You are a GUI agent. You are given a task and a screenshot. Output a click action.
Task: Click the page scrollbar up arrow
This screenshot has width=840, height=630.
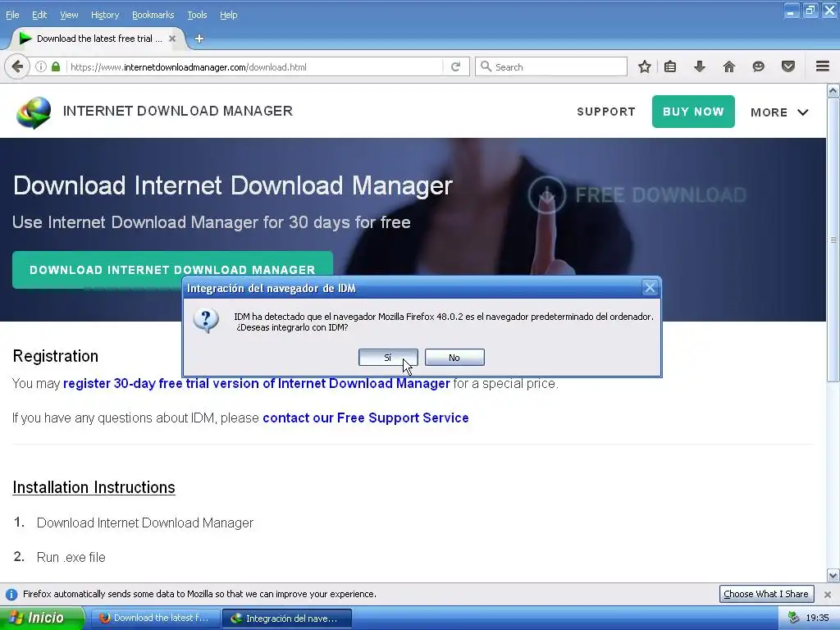tap(833, 91)
